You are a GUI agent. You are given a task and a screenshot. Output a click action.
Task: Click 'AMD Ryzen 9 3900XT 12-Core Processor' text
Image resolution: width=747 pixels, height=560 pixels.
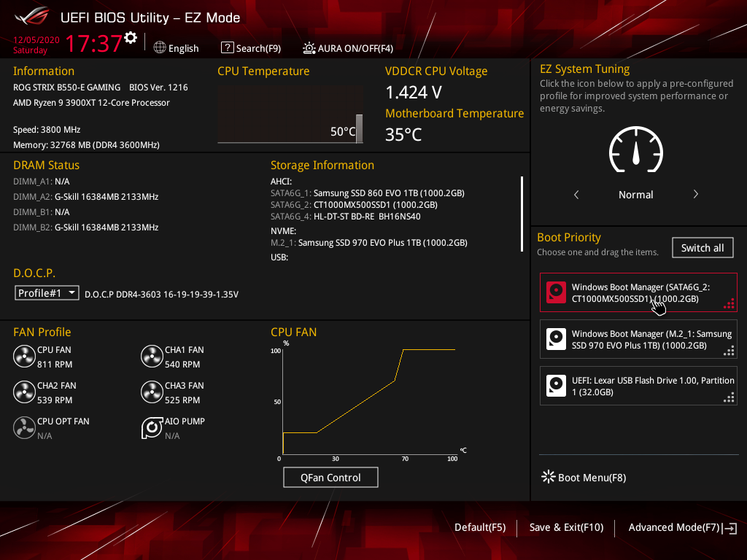point(91,102)
